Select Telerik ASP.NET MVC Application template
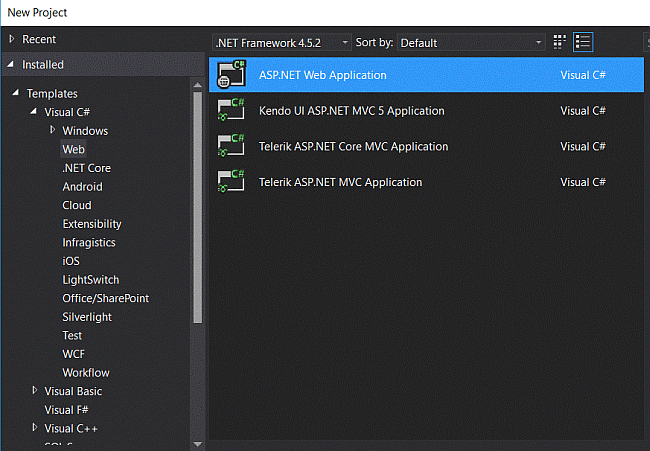Screen dimensions: 650x451 pyautogui.click(x=340, y=182)
